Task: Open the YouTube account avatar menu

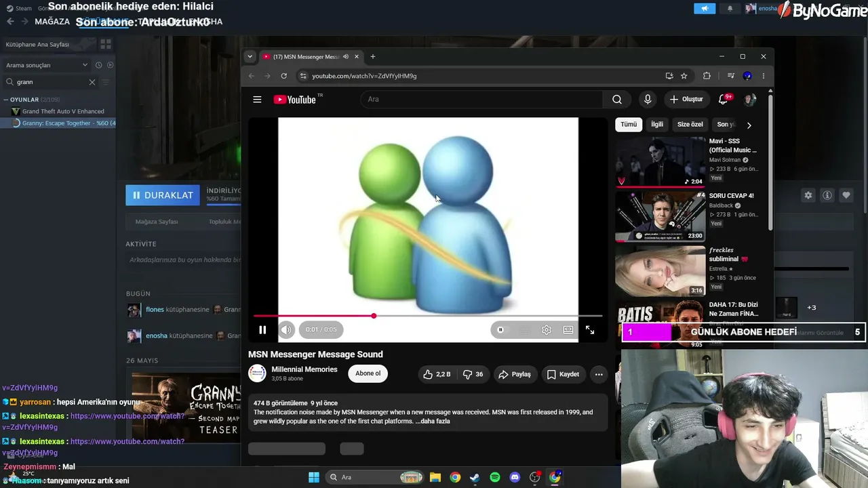Action: pyautogui.click(x=750, y=100)
